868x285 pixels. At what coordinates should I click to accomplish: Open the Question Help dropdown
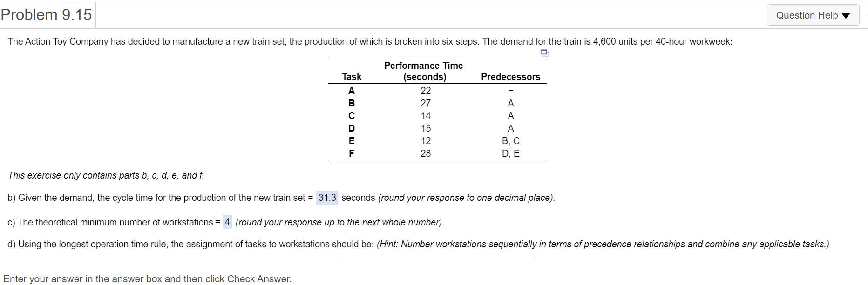[x=813, y=15]
